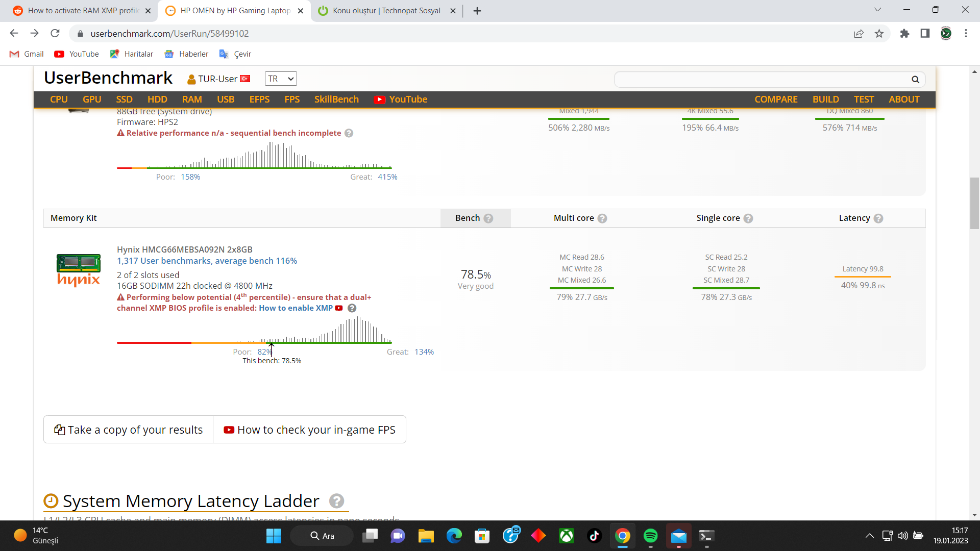
Task: Open the RAM menu item
Action: (x=192, y=99)
